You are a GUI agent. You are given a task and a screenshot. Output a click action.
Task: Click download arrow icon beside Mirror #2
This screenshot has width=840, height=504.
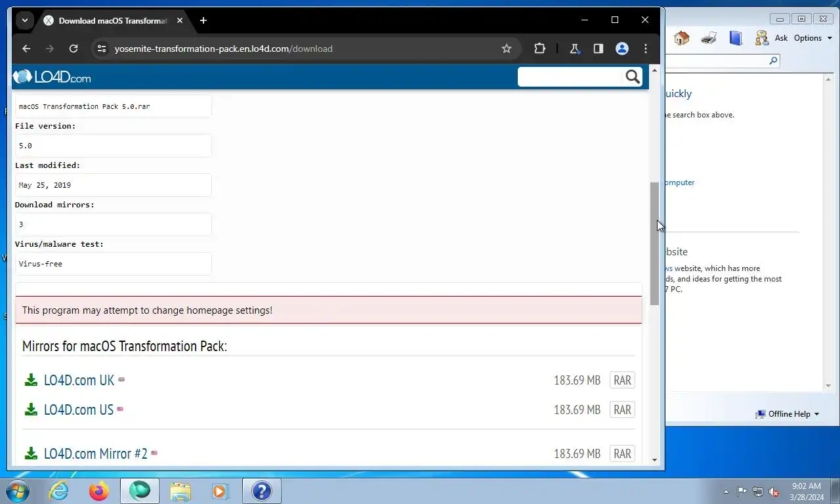pyautogui.click(x=31, y=453)
